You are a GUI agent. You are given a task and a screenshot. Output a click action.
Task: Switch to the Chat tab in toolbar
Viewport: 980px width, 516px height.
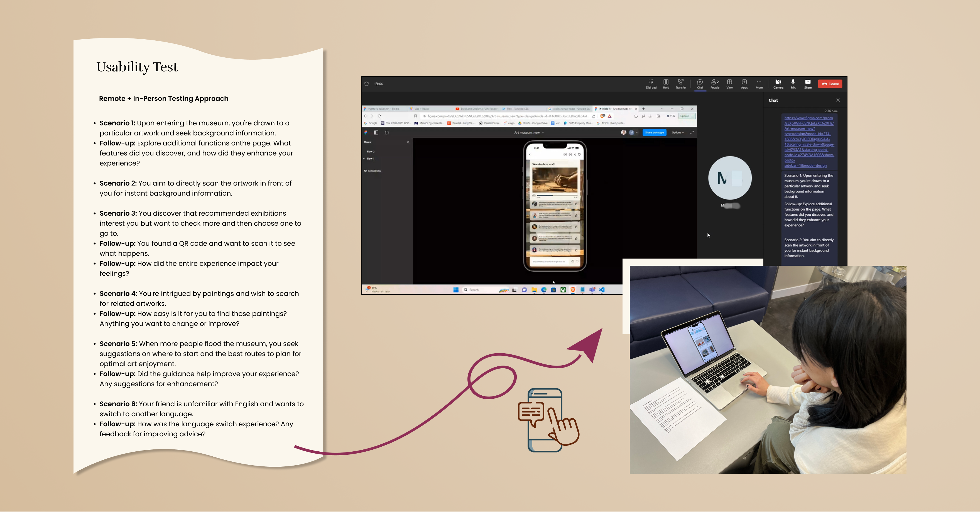pos(700,84)
